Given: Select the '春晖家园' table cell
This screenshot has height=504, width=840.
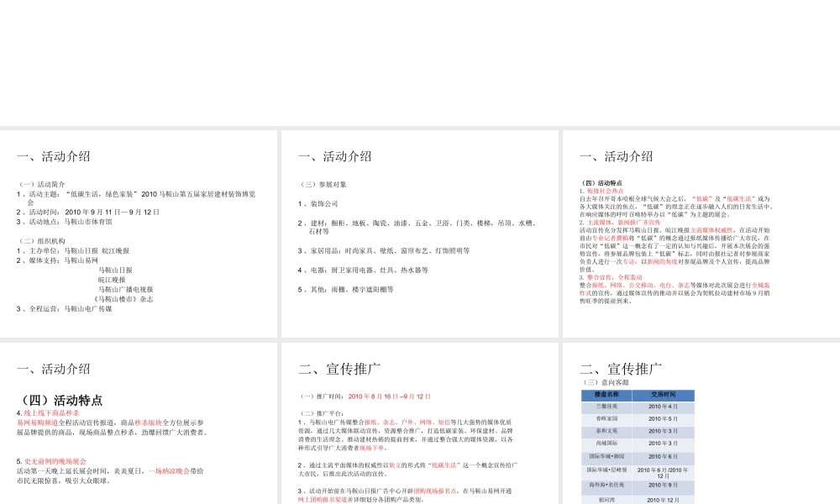Looking at the screenshot, I should click(606, 419).
